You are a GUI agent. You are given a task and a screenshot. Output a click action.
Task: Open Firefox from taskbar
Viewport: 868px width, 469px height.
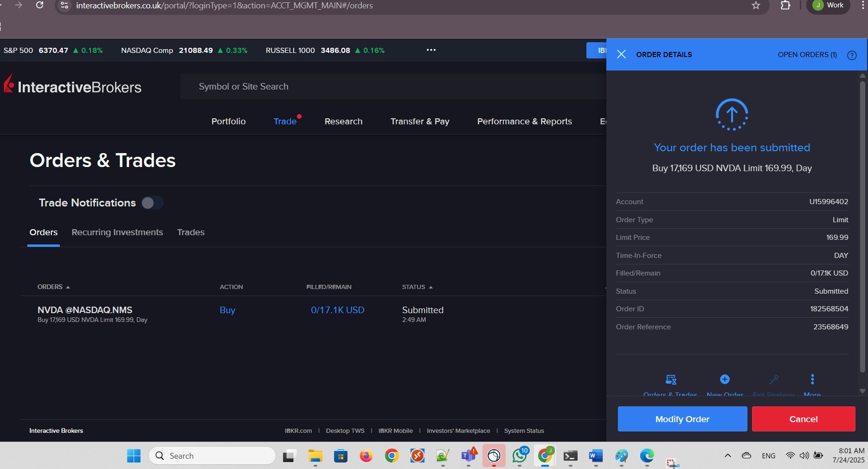point(366,456)
